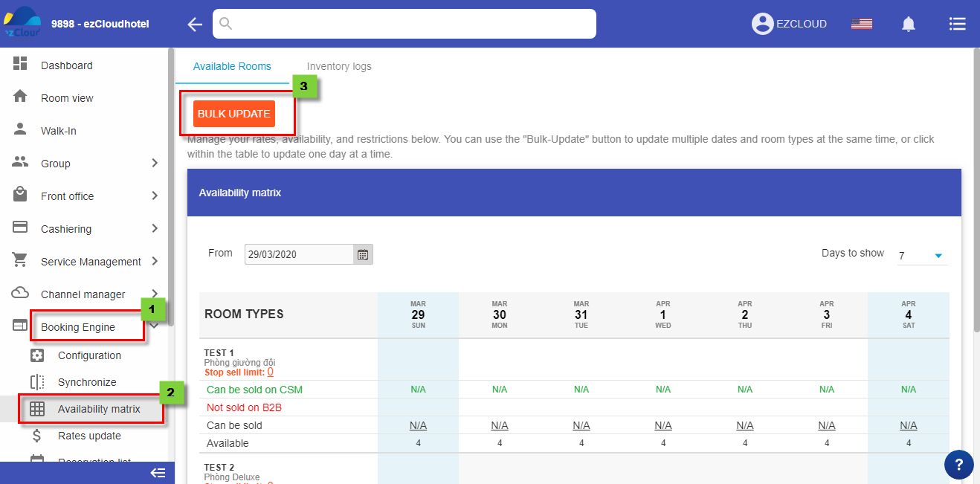Image resolution: width=980 pixels, height=484 pixels.
Task: Click the blue help question mark button
Action: coord(958,465)
